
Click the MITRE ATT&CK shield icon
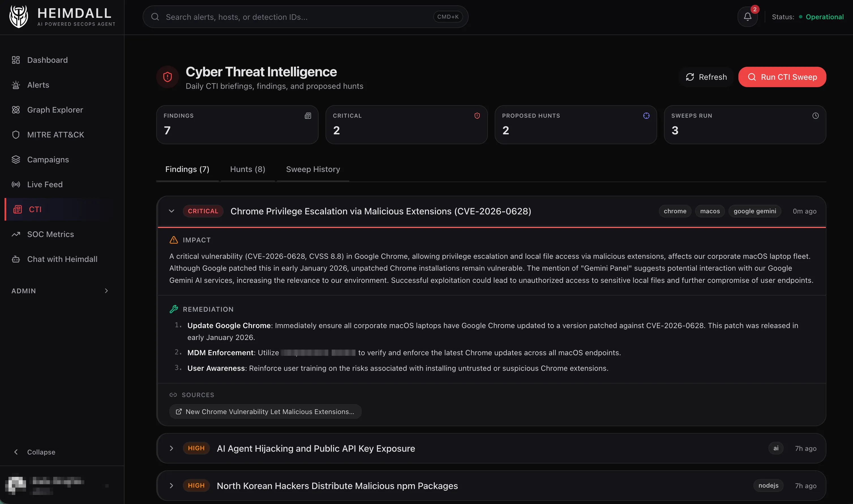(16, 135)
